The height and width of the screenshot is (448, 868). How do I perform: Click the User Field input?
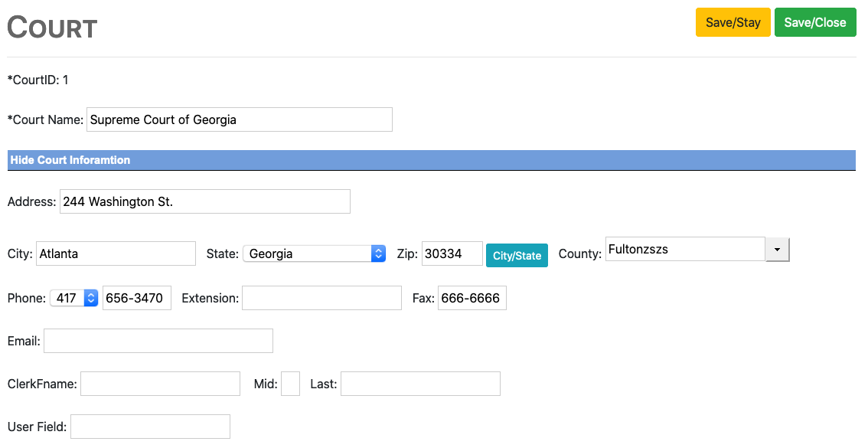pyautogui.click(x=150, y=427)
